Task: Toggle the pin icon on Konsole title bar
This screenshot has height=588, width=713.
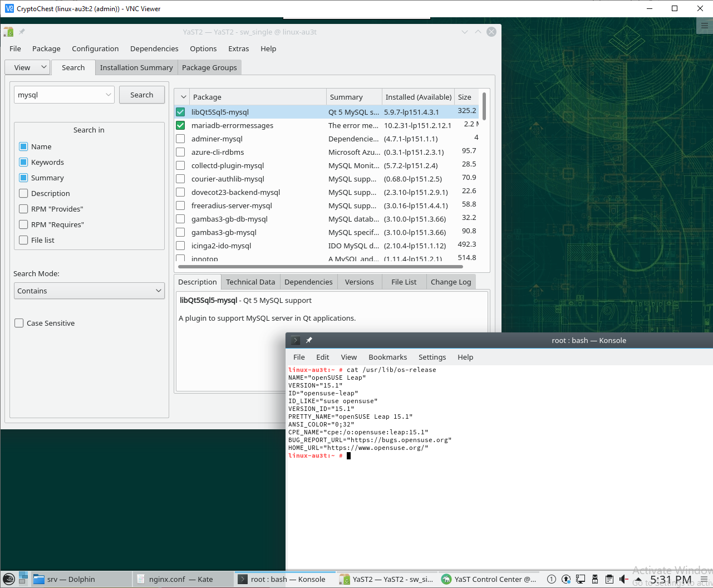Action: click(309, 340)
